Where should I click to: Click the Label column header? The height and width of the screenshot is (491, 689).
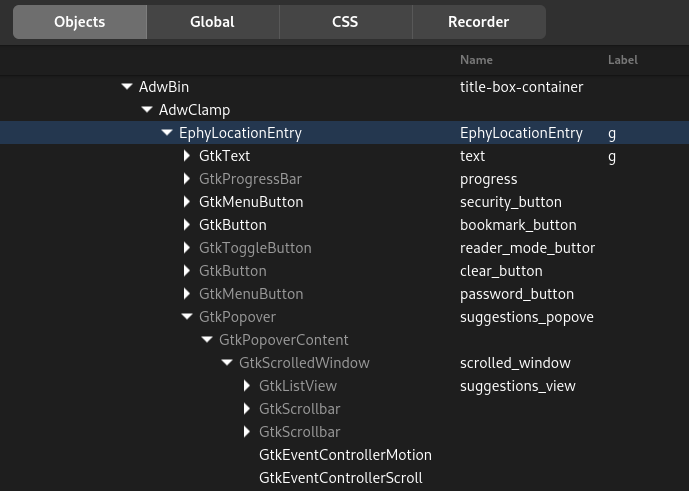(x=623, y=60)
